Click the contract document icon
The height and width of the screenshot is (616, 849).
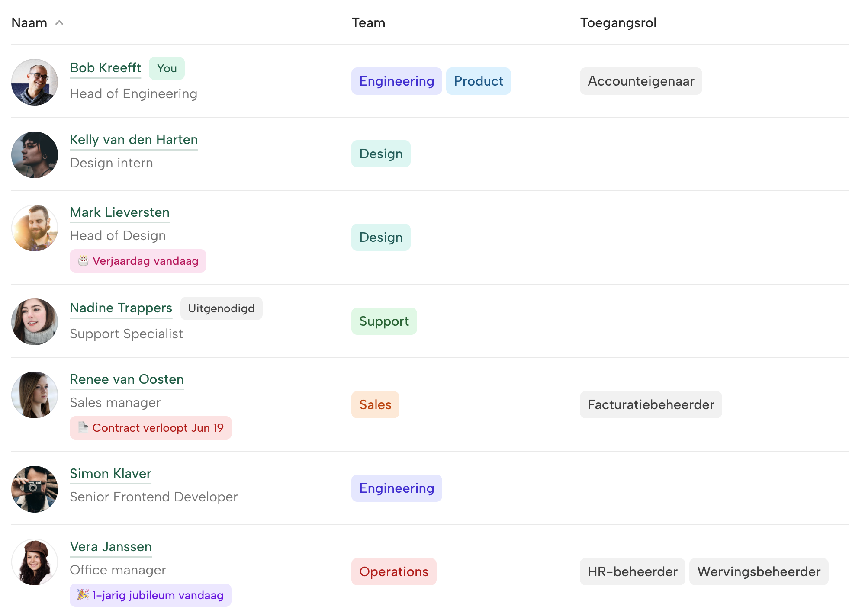pyautogui.click(x=83, y=427)
